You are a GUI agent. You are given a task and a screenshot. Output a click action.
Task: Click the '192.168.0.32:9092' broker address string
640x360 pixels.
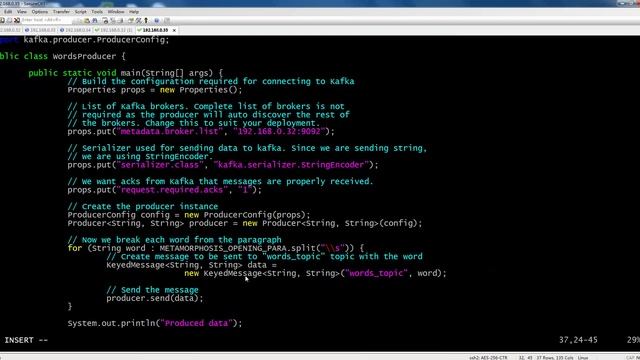[x=279, y=131]
